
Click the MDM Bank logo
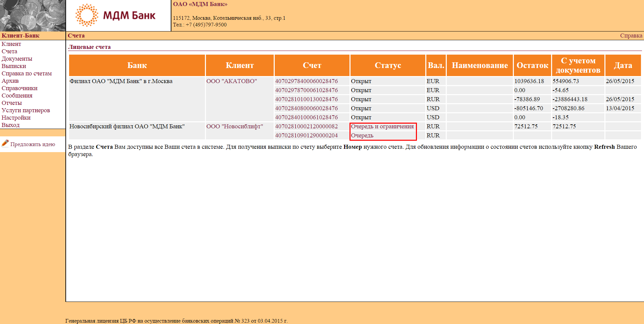pyautogui.click(x=115, y=15)
